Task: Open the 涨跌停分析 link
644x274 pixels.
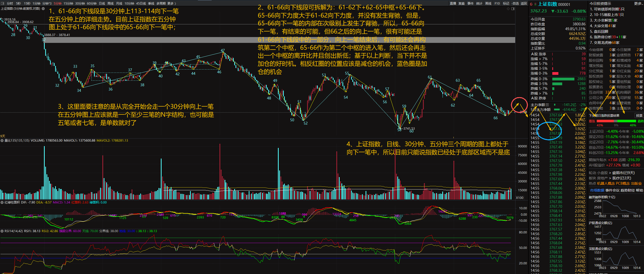Action: point(608,37)
